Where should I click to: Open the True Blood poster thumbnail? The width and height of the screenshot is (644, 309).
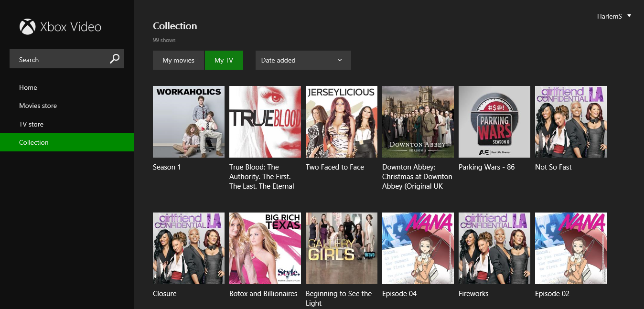265,122
